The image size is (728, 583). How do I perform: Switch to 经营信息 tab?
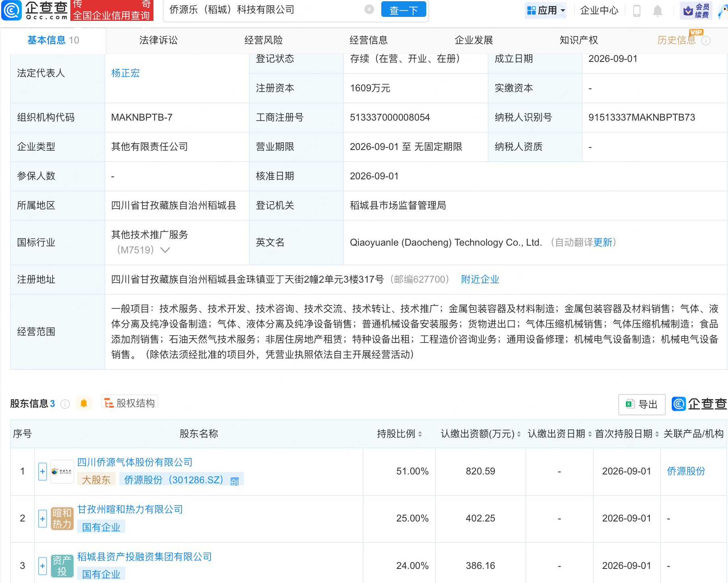point(368,40)
